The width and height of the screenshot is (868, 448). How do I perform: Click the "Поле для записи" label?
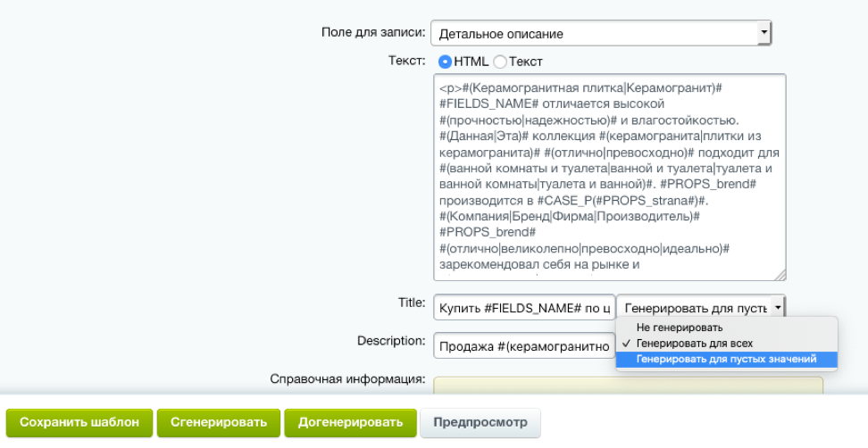point(372,32)
